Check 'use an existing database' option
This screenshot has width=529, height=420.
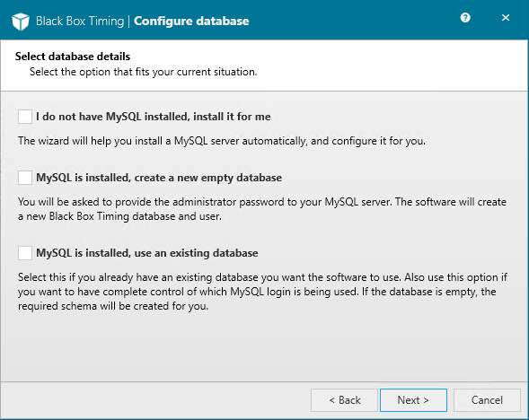pos(25,253)
